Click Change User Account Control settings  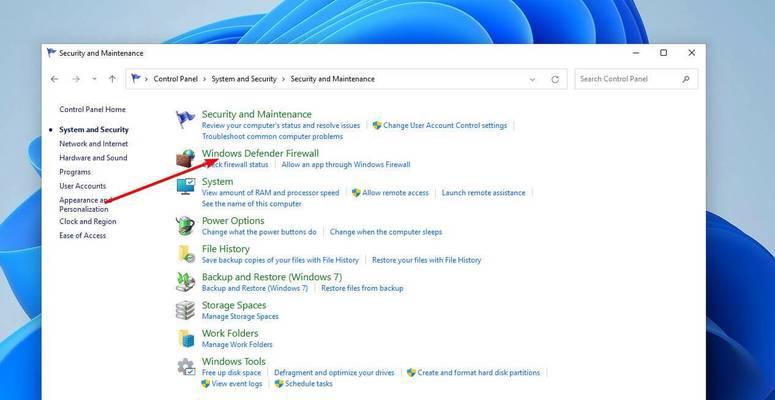click(x=445, y=126)
